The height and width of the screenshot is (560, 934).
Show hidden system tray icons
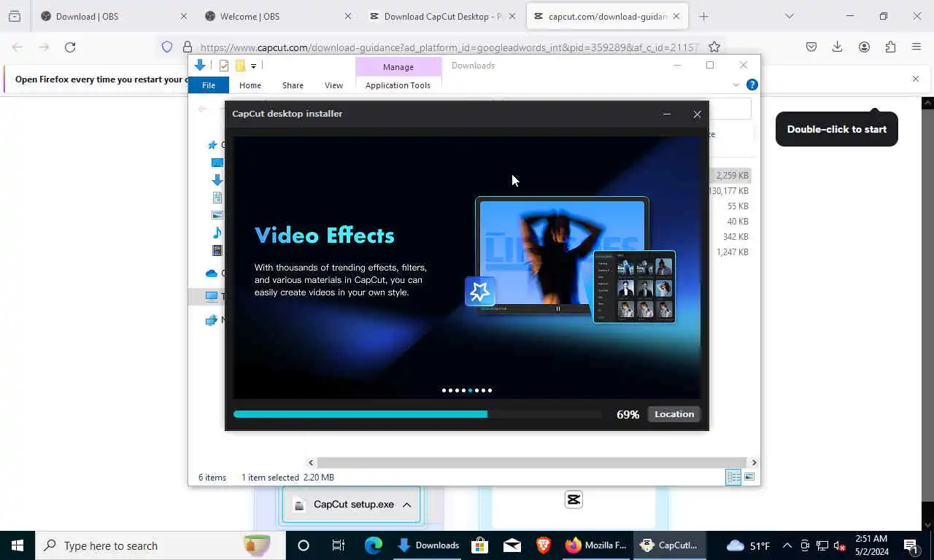pyautogui.click(x=787, y=545)
